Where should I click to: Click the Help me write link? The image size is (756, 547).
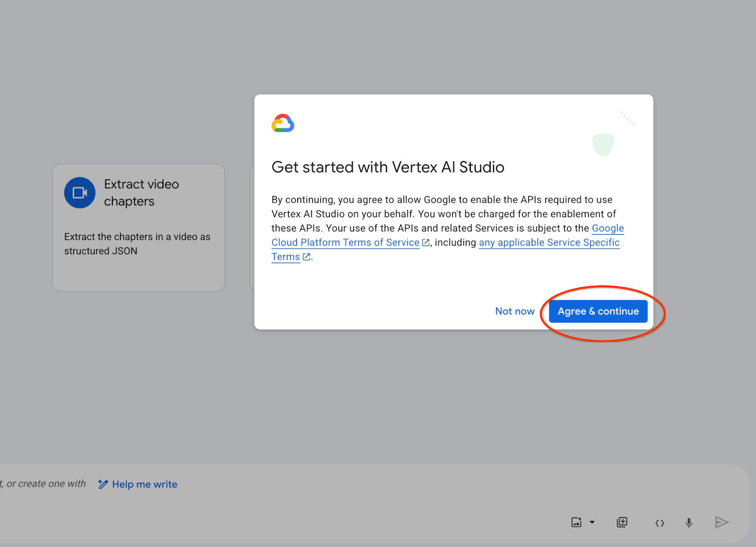pyautogui.click(x=145, y=484)
